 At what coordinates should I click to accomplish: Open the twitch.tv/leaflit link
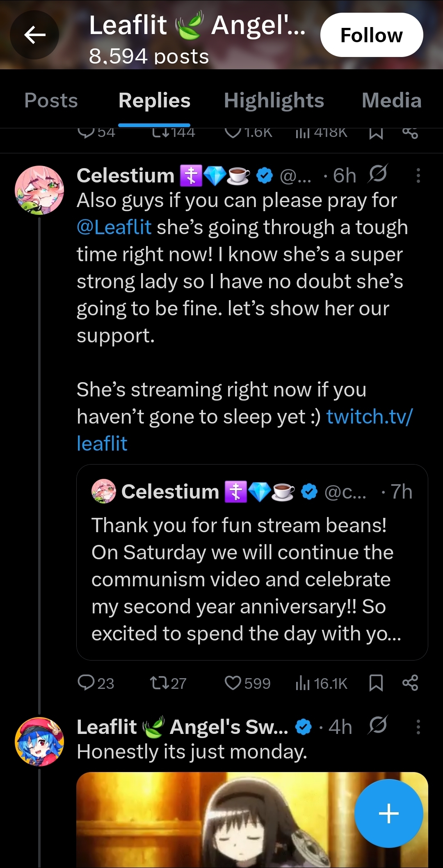[244, 430]
